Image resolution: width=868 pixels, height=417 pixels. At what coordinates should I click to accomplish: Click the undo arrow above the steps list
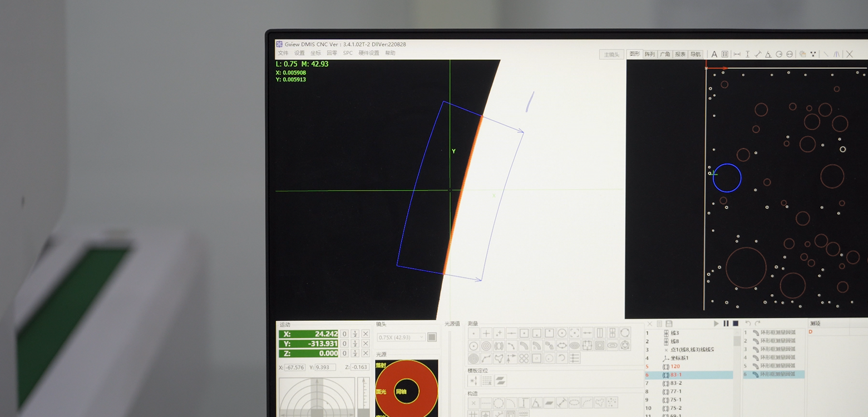(748, 324)
